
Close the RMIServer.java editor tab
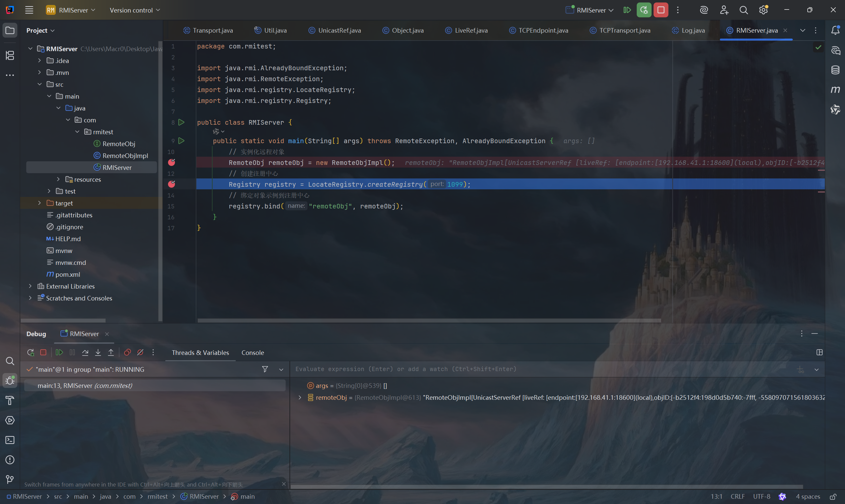coord(785,30)
